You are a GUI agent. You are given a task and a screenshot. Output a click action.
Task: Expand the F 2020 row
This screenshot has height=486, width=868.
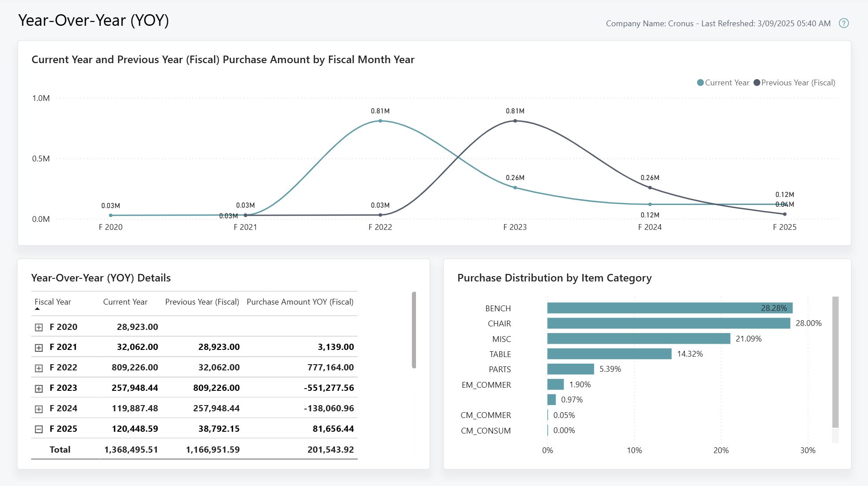pyautogui.click(x=38, y=326)
